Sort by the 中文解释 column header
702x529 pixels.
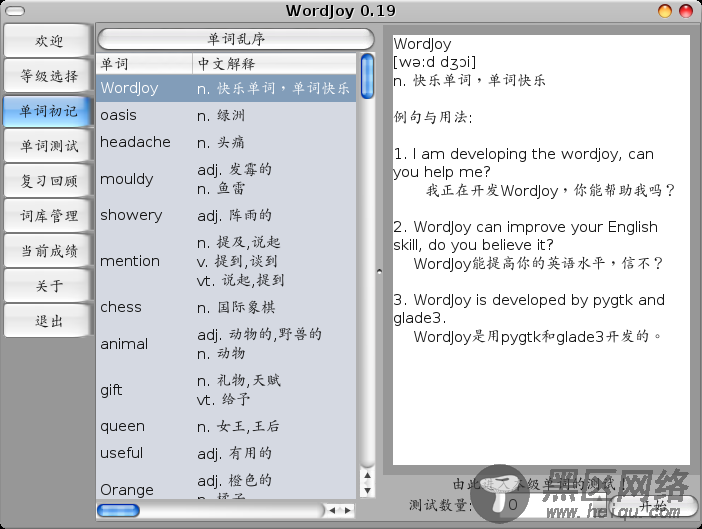[x=274, y=64]
